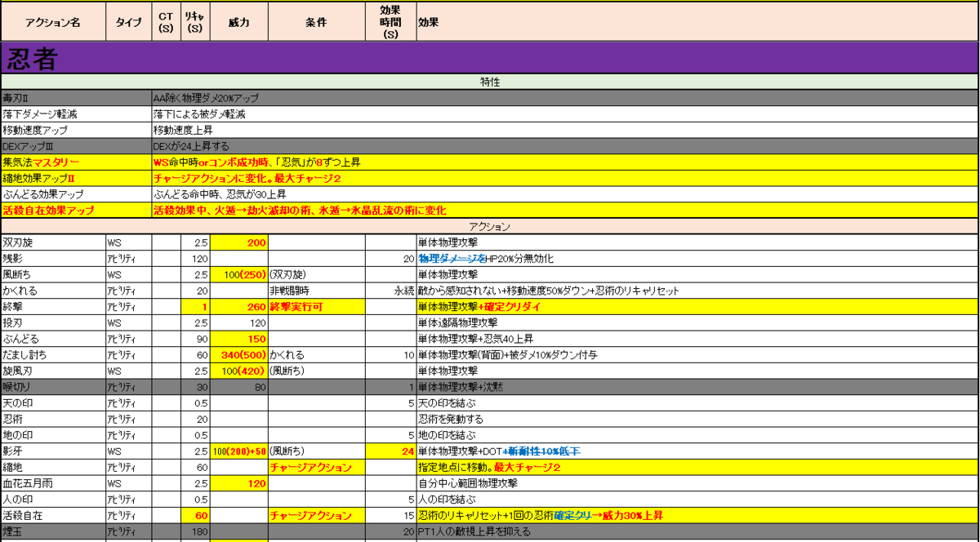Select the ぶんどる action name cell

click(x=53, y=339)
